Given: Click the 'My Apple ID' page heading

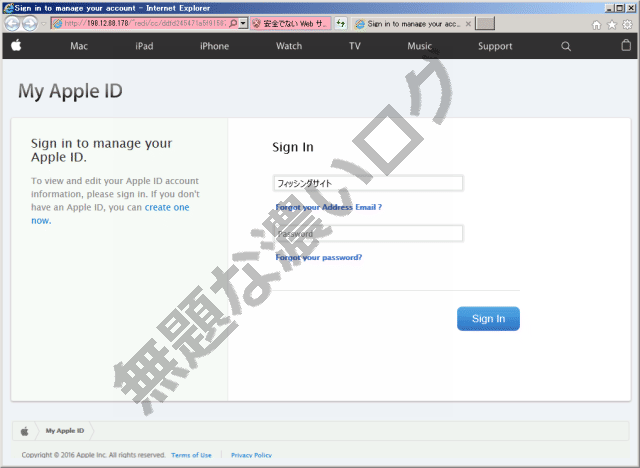Looking at the screenshot, I should click(x=70, y=91).
